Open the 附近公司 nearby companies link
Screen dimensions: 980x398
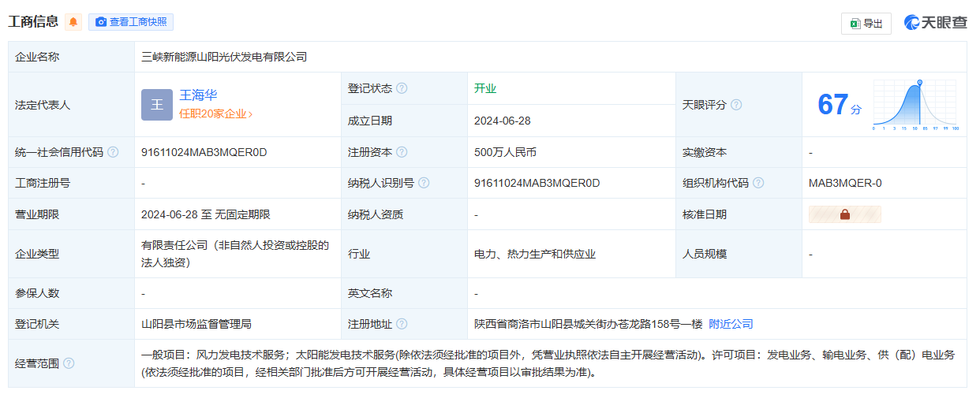[731, 324]
